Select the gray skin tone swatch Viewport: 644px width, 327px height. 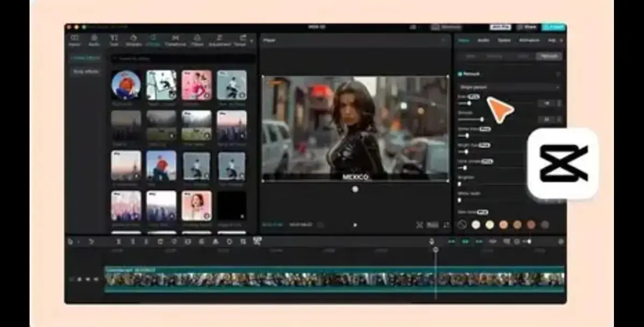click(x=545, y=225)
